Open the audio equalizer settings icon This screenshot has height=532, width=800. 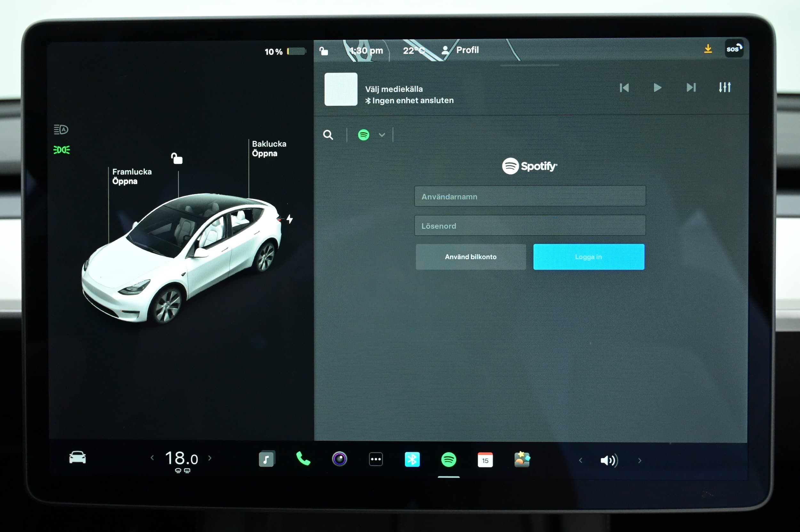pyautogui.click(x=724, y=87)
